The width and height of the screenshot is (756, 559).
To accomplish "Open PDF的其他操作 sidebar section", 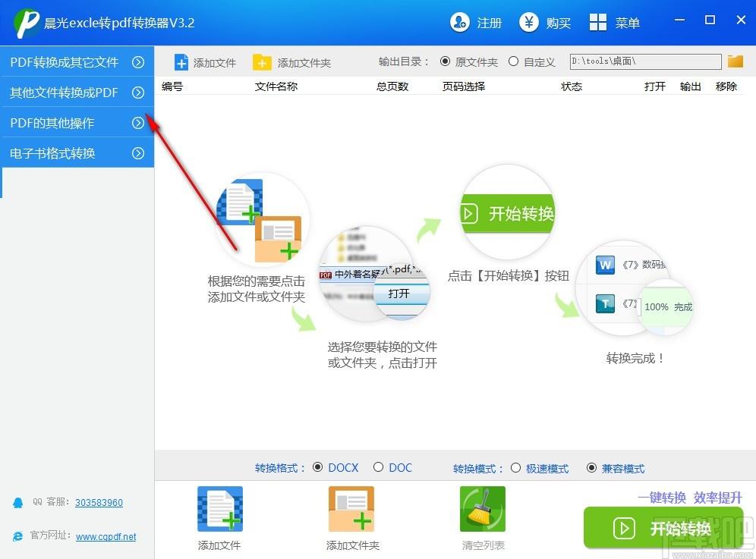I will point(77,122).
